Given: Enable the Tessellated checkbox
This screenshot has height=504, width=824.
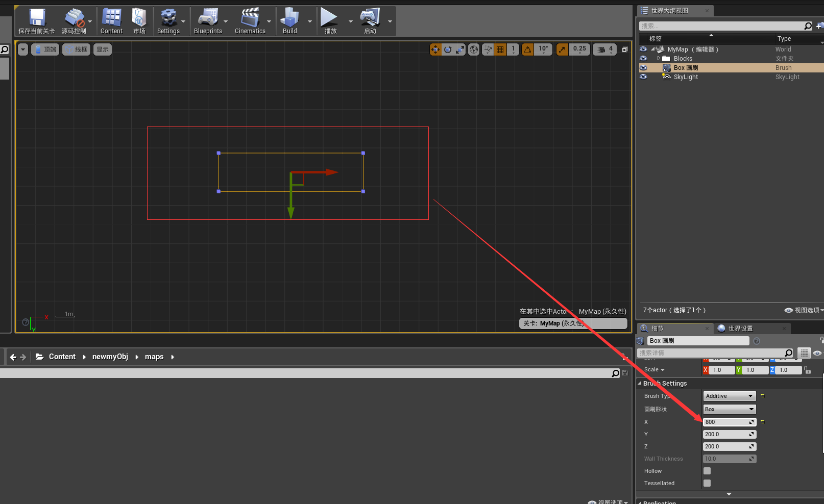Looking at the screenshot, I should pos(707,483).
